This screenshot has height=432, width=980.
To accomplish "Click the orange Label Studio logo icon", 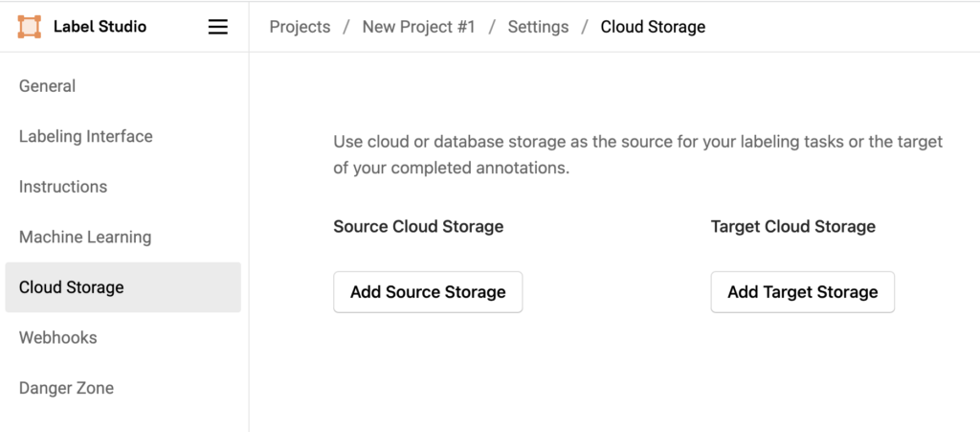I will tap(30, 27).
